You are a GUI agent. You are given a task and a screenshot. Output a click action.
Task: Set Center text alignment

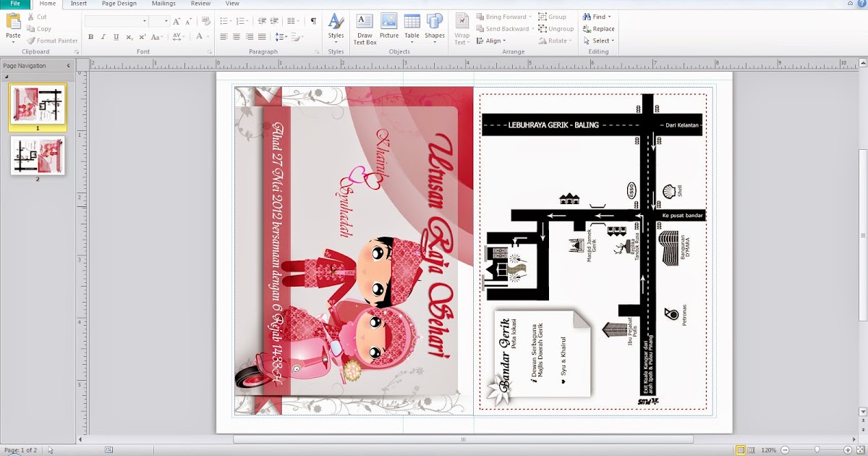tap(237, 37)
